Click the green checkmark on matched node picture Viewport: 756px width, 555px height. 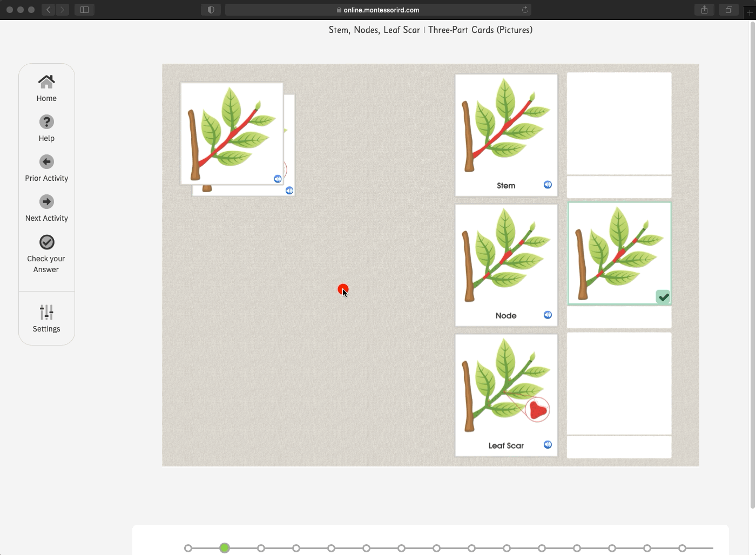click(x=663, y=297)
